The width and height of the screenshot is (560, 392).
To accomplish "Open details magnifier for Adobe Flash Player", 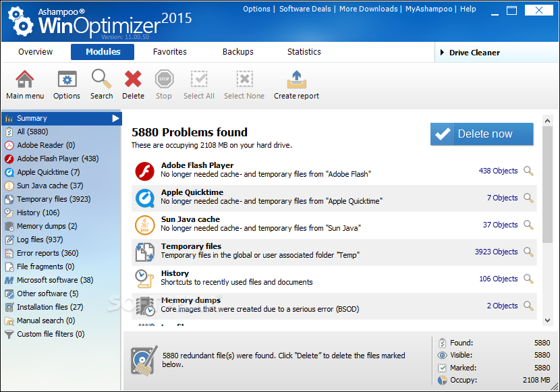I will click(x=528, y=171).
